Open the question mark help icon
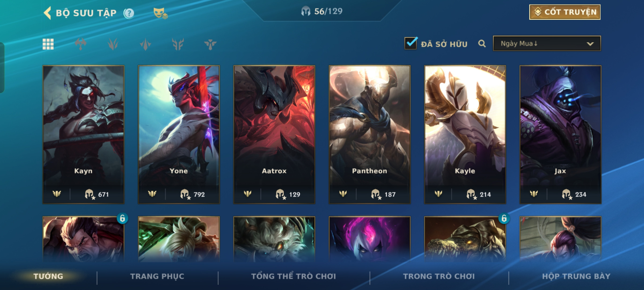Image resolution: width=644 pixels, height=290 pixels. coord(129,13)
